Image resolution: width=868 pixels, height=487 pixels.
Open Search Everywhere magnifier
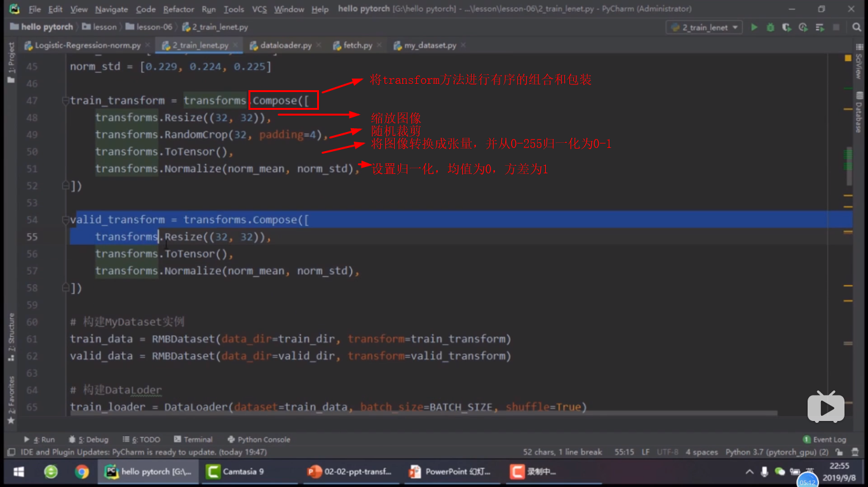pyautogui.click(x=856, y=27)
